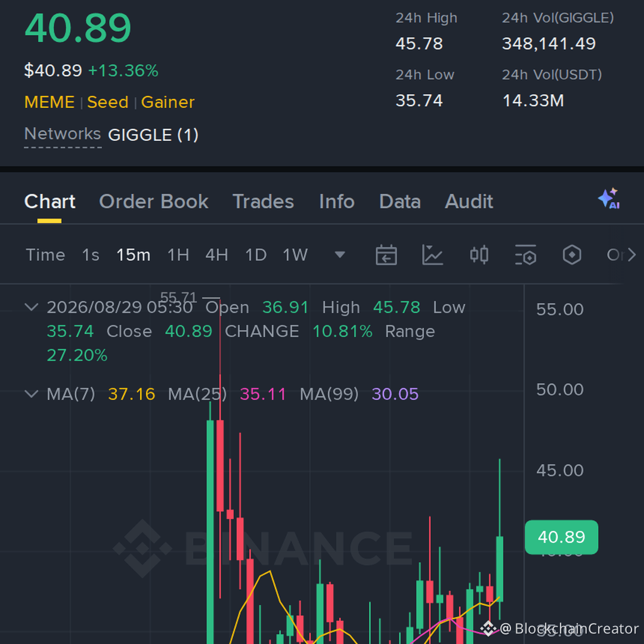
Task: Click the MEME tag
Action: tap(49, 102)
